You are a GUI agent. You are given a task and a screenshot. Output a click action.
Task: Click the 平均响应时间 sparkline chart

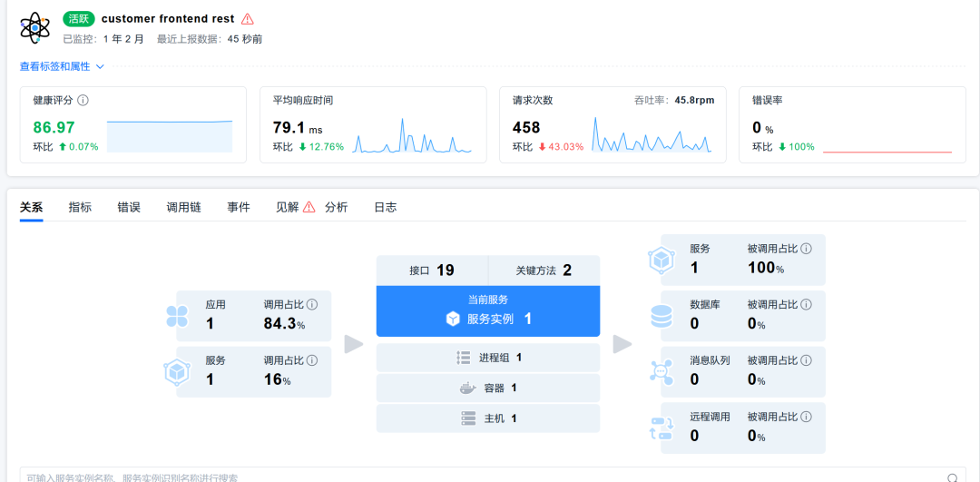tap(412, 136)
